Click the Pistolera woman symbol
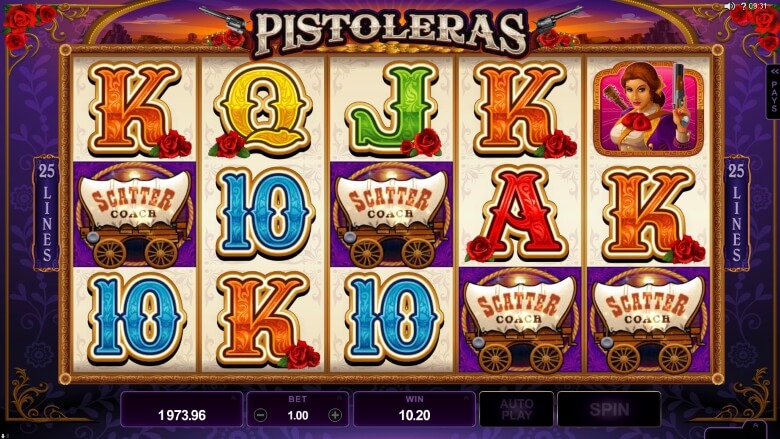 [649, 109]
